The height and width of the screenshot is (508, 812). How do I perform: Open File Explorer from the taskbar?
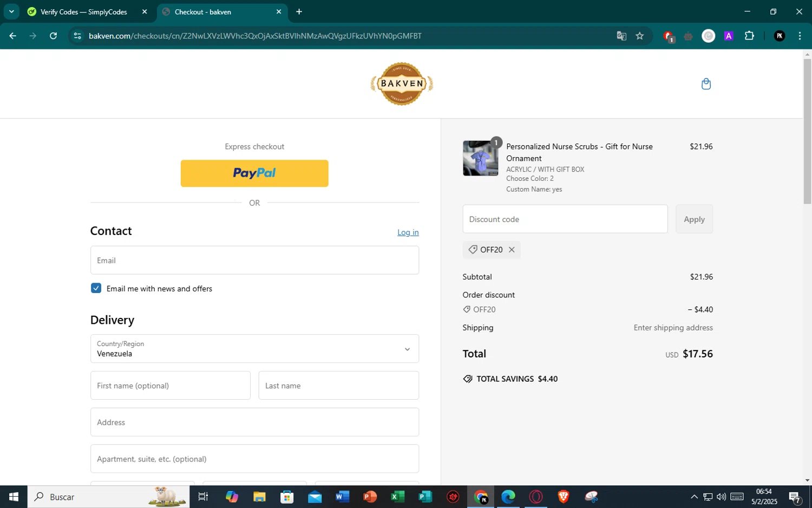[259, 497]
